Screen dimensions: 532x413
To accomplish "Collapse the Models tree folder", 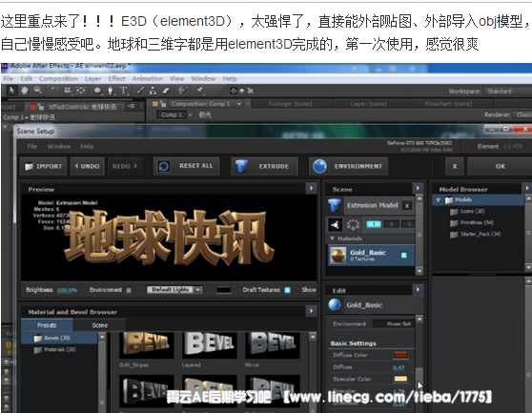I will click(439, 200).
